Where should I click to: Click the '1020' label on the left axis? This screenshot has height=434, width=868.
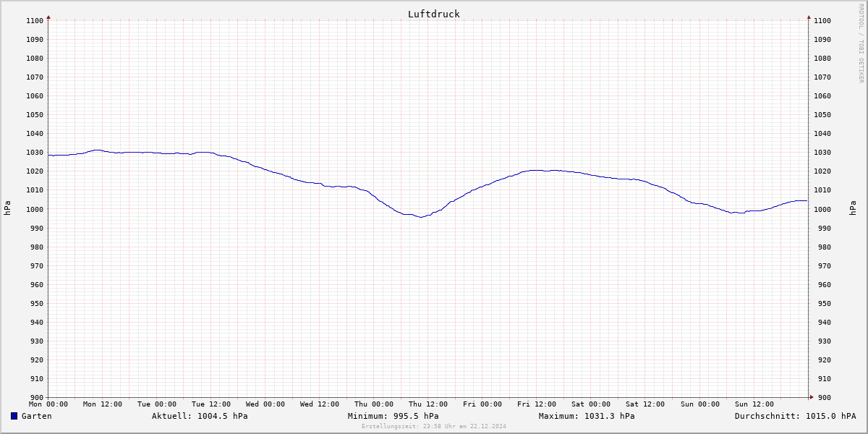(x=35, y=171)
